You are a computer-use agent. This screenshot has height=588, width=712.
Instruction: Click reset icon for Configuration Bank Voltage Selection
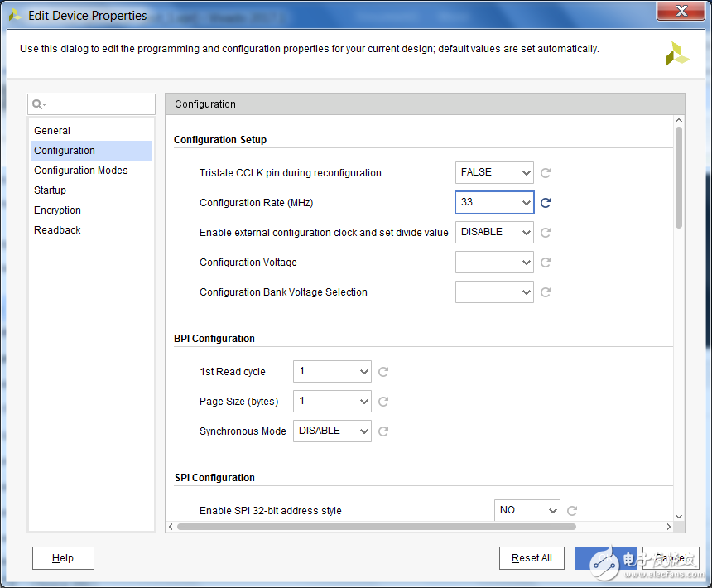[x=546, y=292]
